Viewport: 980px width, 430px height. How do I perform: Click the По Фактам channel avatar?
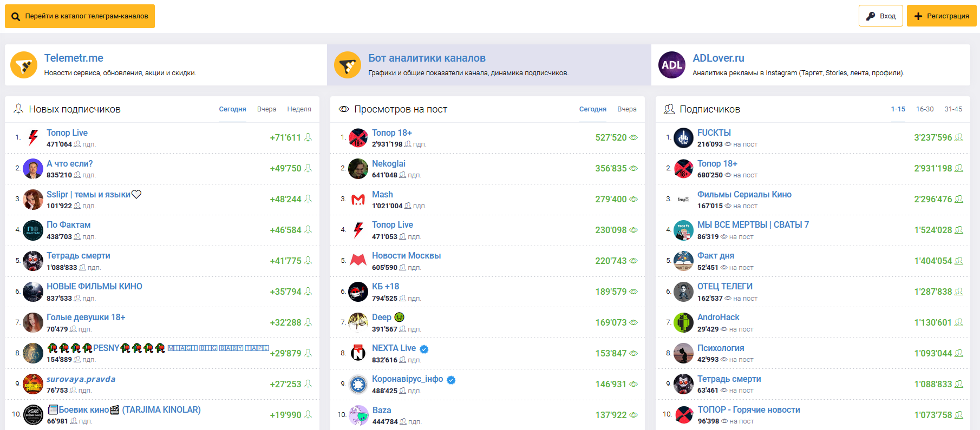pos(33,230)
